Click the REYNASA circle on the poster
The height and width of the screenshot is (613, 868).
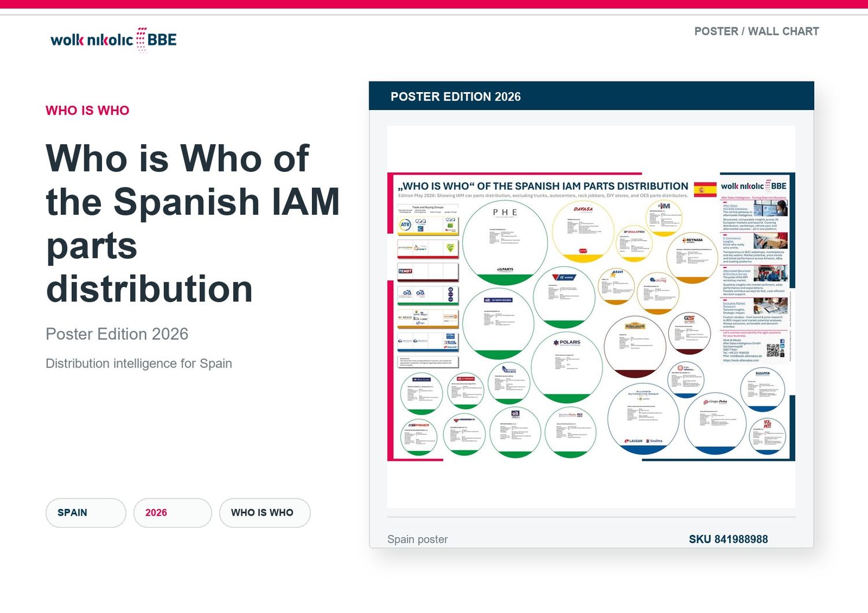tap(692, 258)
